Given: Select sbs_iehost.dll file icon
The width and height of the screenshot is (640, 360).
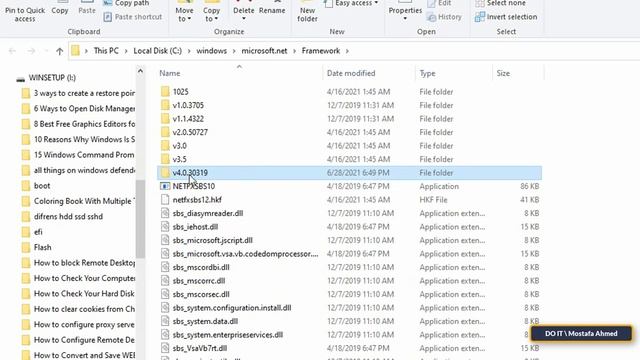Looking at the screenshot, I should coord(165,227).
